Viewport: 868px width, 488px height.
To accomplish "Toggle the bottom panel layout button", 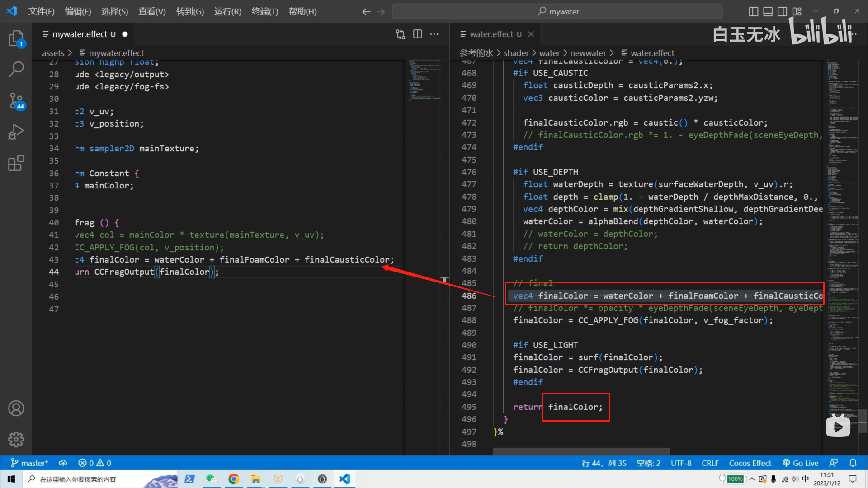I will [768, 11].
